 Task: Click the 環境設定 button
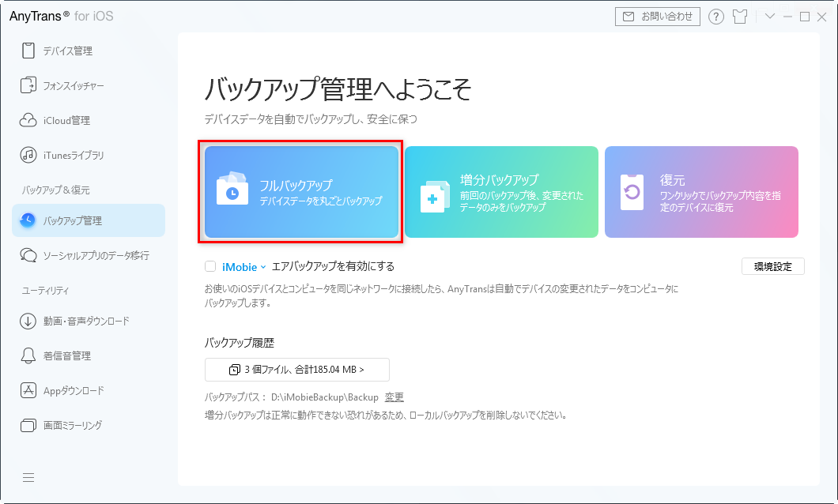(x=773, y=266)
